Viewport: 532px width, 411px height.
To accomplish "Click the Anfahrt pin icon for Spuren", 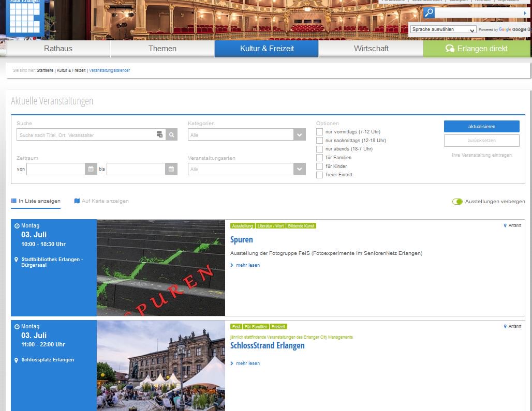I will [x=505, y=225].
